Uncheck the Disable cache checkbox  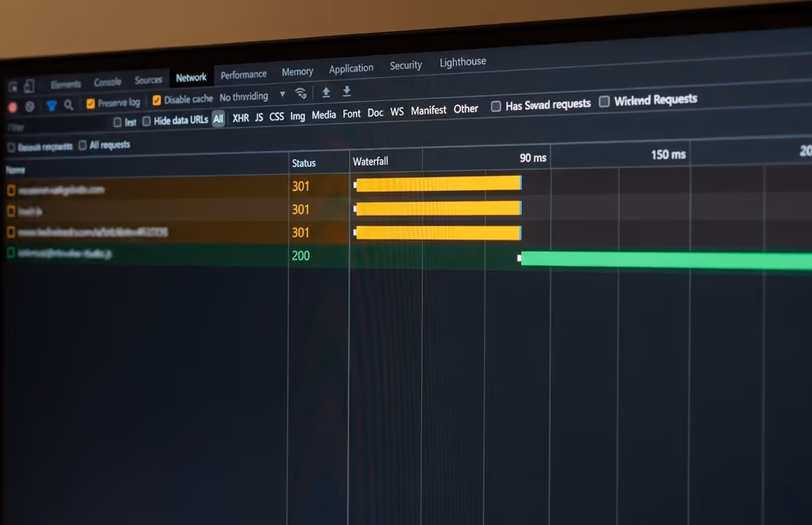click(157, 100)
